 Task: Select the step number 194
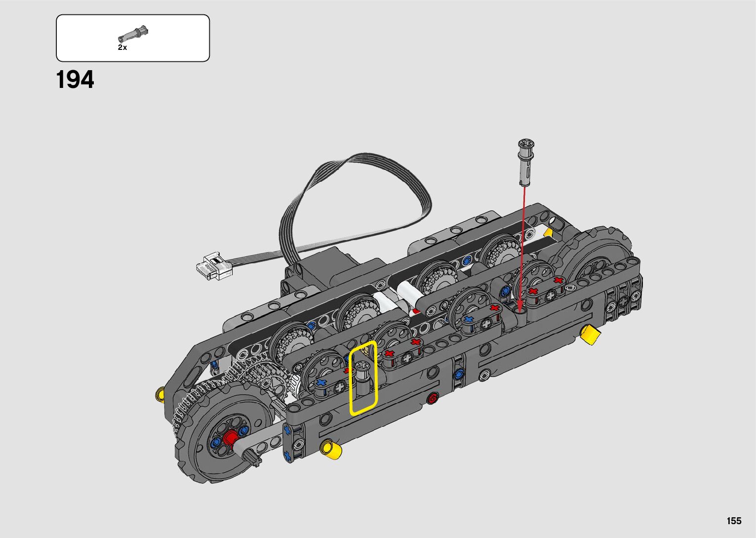point(75,80)
